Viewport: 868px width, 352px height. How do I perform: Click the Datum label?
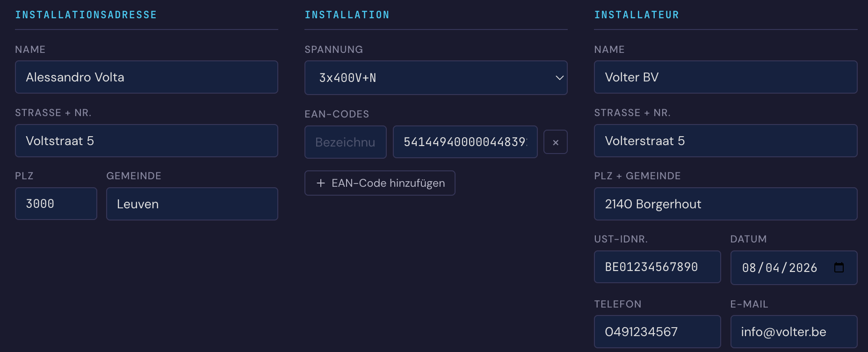pos(749,239)
